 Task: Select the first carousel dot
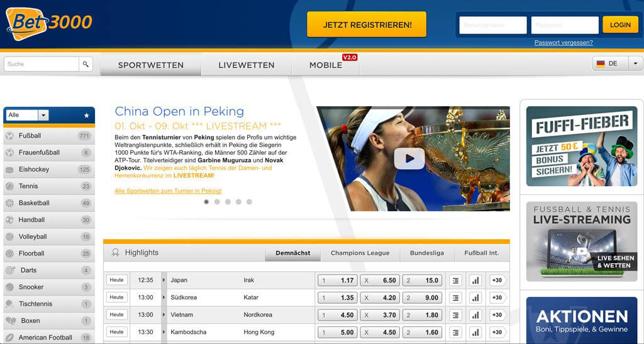[x=206, y=202]
